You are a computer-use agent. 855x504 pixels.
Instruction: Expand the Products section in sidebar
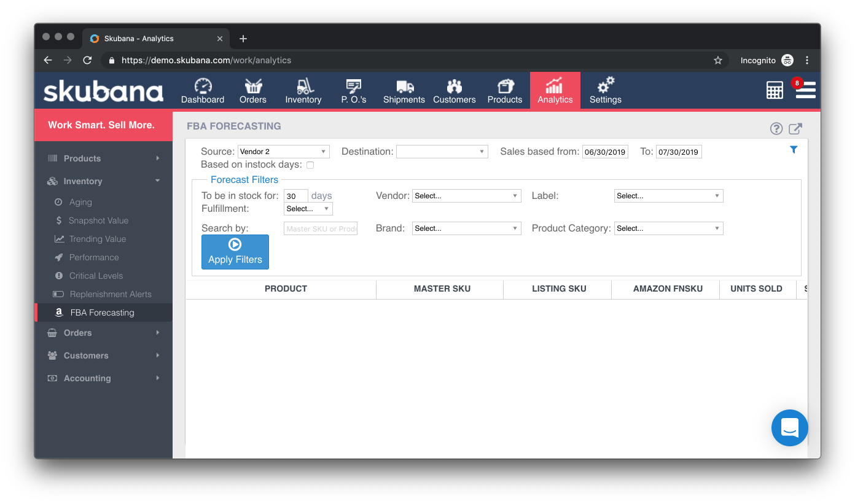pos(103,158)
